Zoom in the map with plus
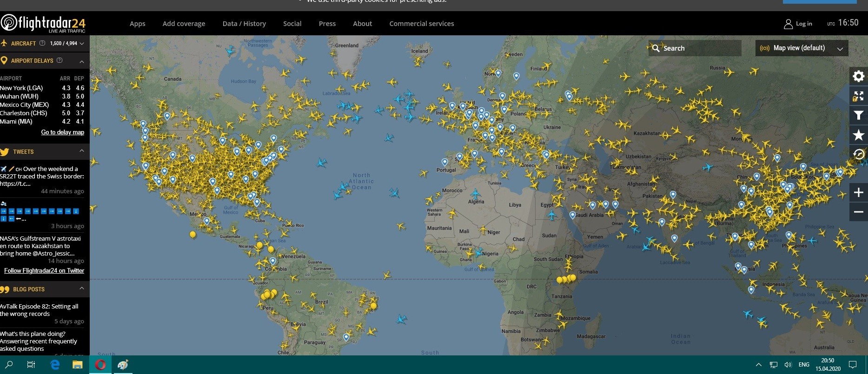The width and height of the screenshot is (868, 374). tap(858, 192)
